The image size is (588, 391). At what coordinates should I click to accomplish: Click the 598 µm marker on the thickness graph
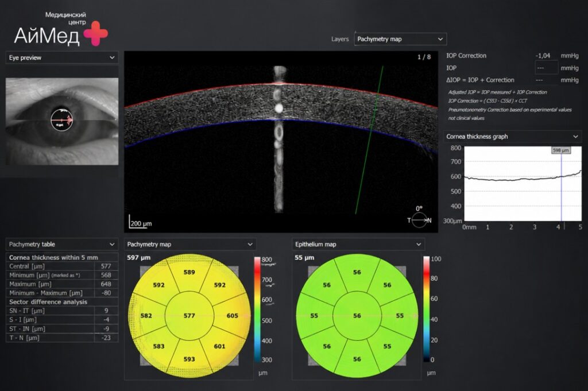(x=561, y=150)
